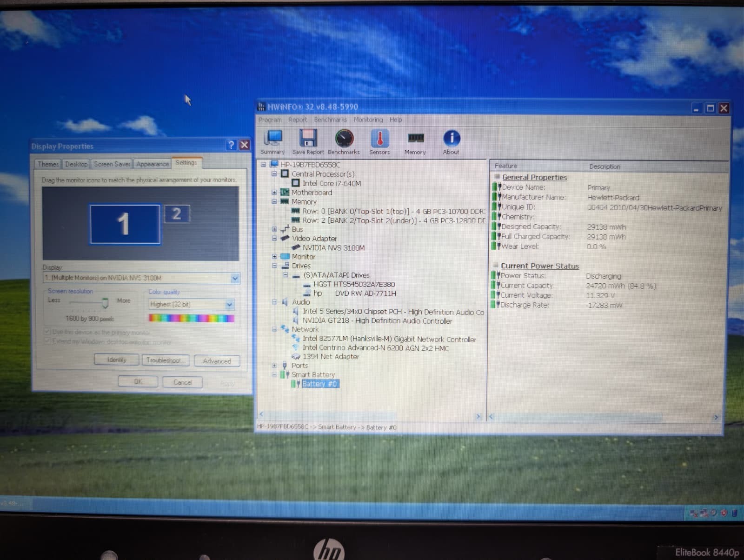Open the About info icon
744x560 pixels.
[x=451, y=142]
